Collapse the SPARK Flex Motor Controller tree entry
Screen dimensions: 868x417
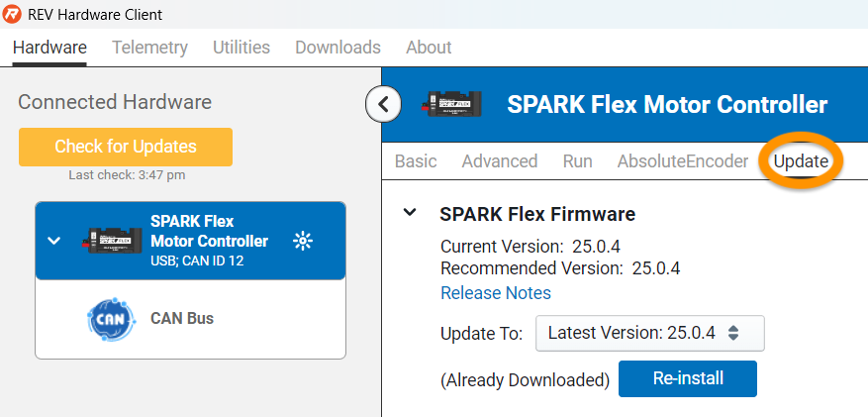coord(53,241)
